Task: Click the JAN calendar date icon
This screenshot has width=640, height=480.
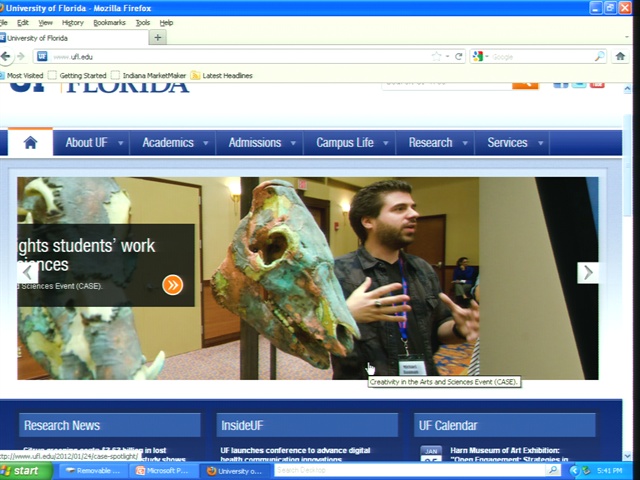Action: [x=431, y=454]
